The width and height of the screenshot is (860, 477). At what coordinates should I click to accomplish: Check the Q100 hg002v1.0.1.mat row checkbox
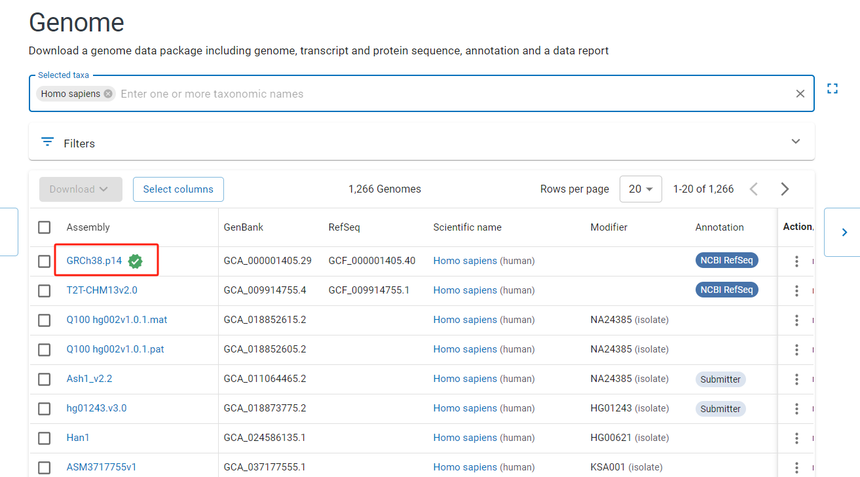(44, 320)
